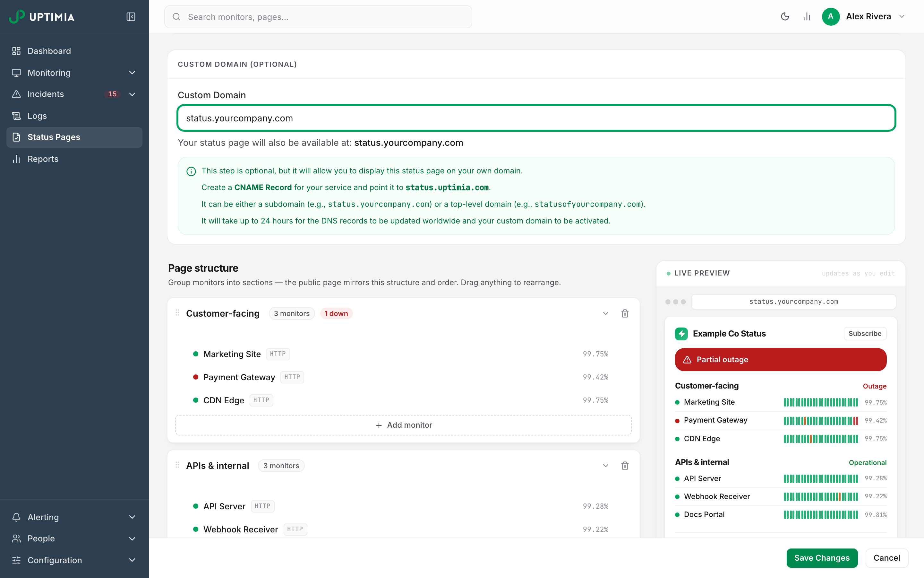Open the user account dropdown arrow
The height and width of the screenshot is (578, 924).
point(902,16)
